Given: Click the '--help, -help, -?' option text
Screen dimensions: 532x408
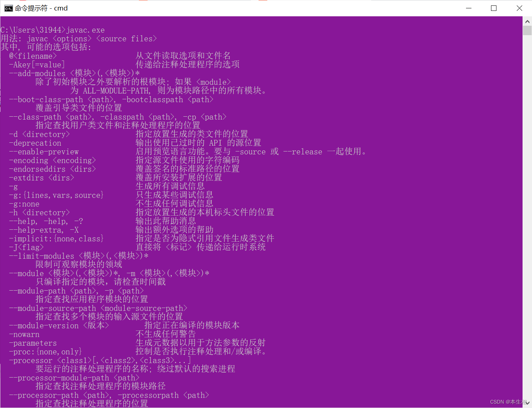Looking at the screenshot, I should tap(46, 221).
